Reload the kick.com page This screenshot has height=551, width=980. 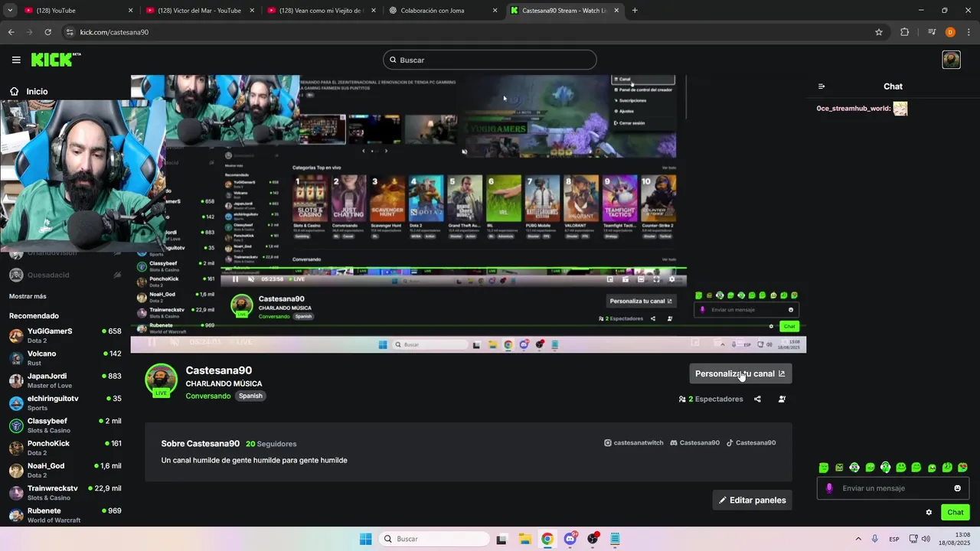[47, 32]
